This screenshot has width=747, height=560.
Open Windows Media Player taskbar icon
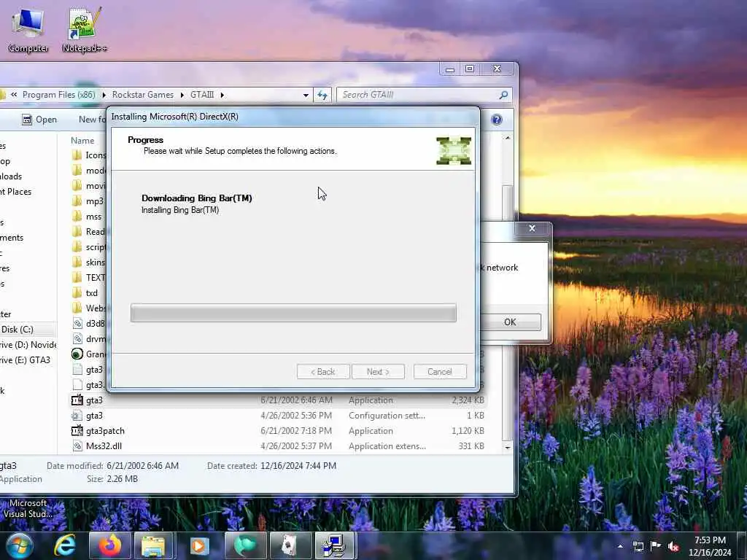[198, 545]
